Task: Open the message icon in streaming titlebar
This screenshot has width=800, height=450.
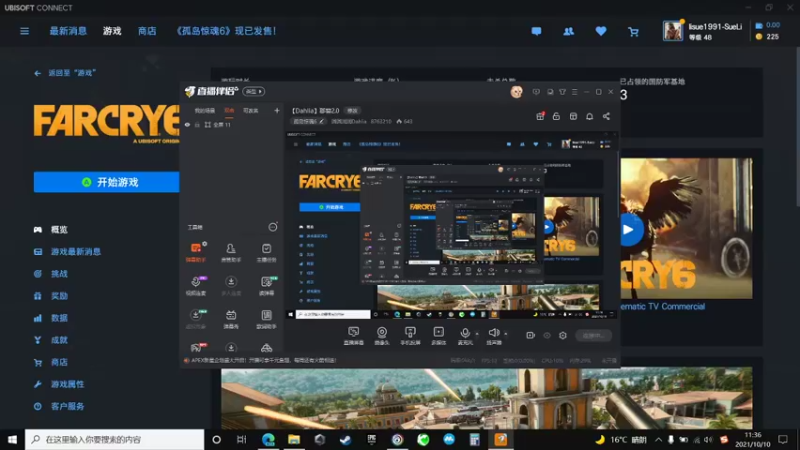Action: [536, 92]
